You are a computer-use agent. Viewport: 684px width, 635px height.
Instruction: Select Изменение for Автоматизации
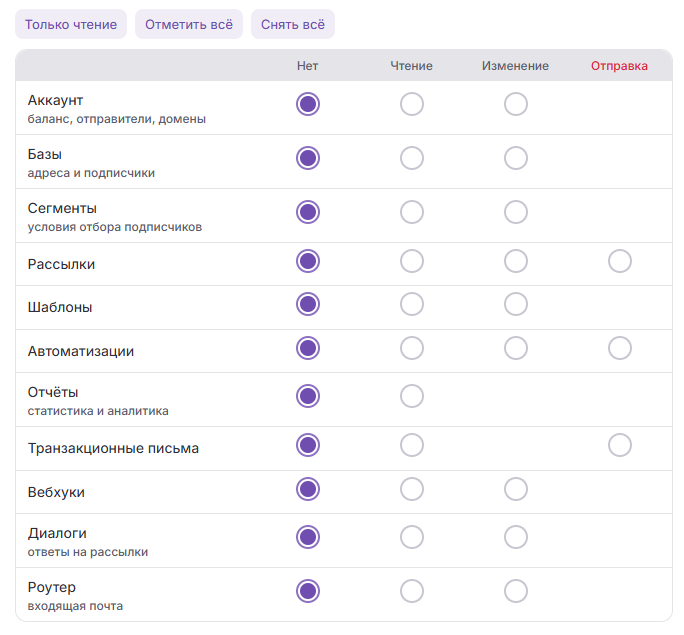(516, 348)
